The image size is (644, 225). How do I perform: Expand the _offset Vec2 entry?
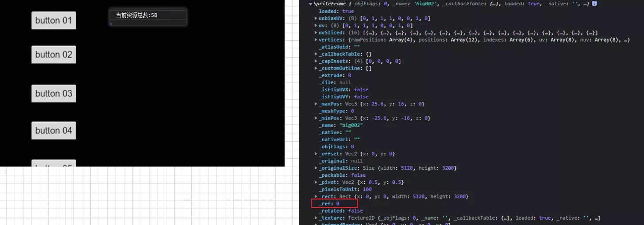(316, 154)
